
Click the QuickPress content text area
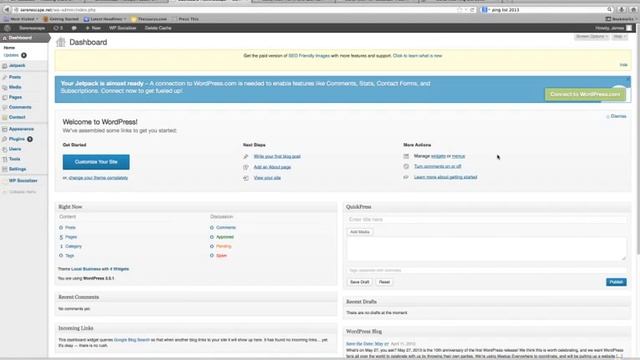point(487,249)
